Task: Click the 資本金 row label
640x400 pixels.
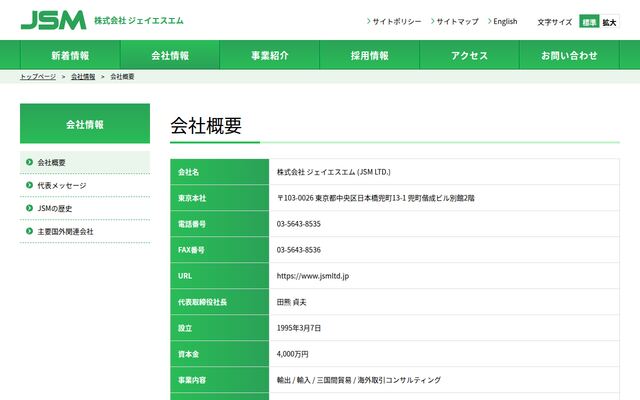Action: (188, 354)
